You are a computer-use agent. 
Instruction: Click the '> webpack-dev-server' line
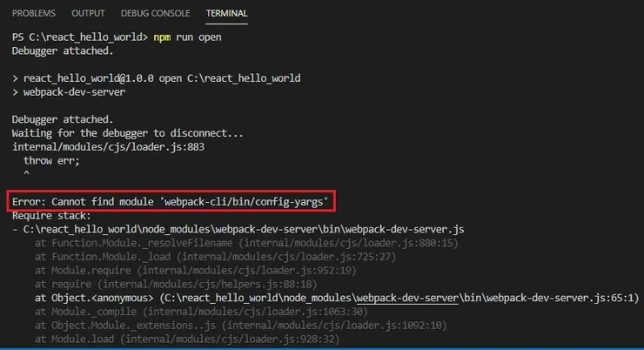(69, 92)
